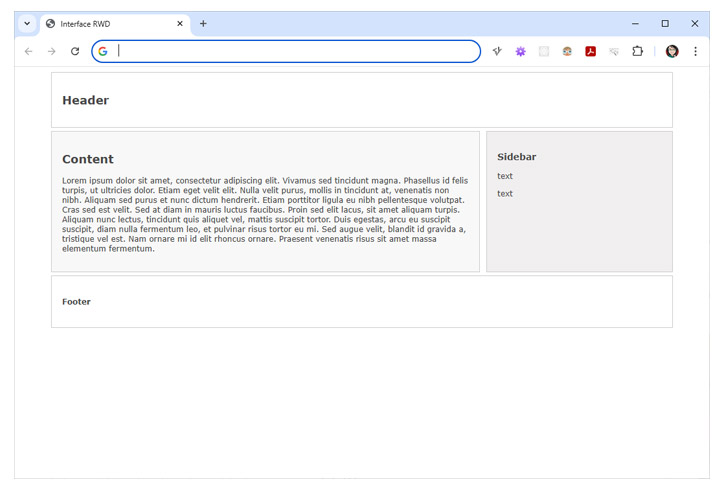
Task: Click the Sidebar heading
Action: point(516,157)
